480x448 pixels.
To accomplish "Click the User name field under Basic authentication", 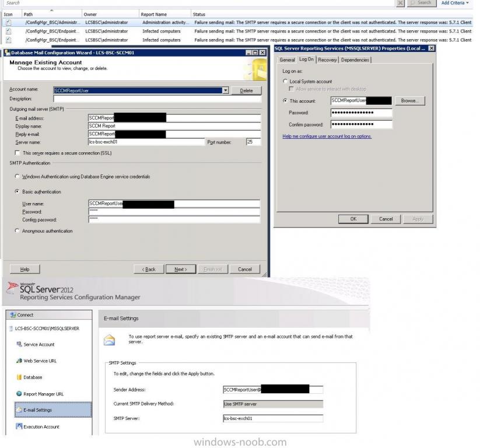I will (174, 204).
